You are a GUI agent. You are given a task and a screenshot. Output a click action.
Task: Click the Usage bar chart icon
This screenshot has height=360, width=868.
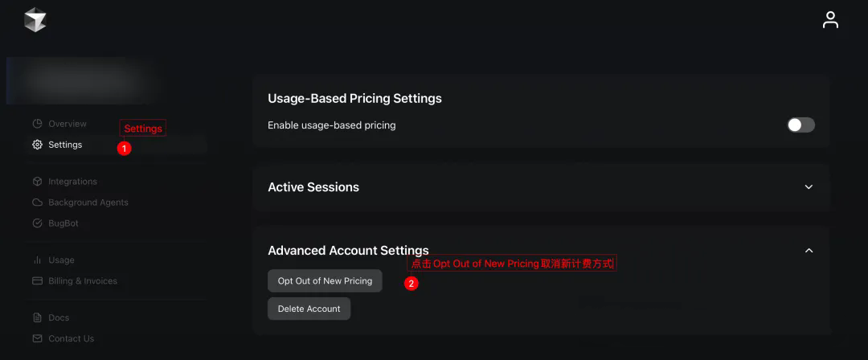[37, 260]
